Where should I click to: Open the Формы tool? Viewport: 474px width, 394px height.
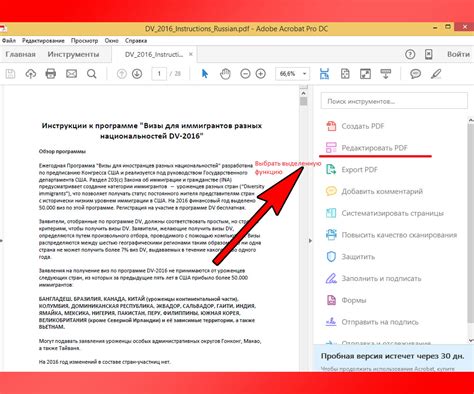(x=346, y=300)
